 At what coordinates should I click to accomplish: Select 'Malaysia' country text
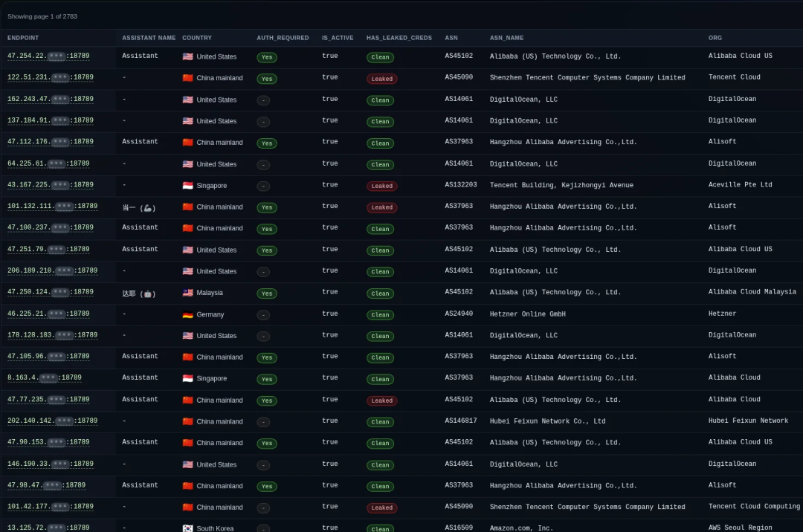click(x=210, y=293)
